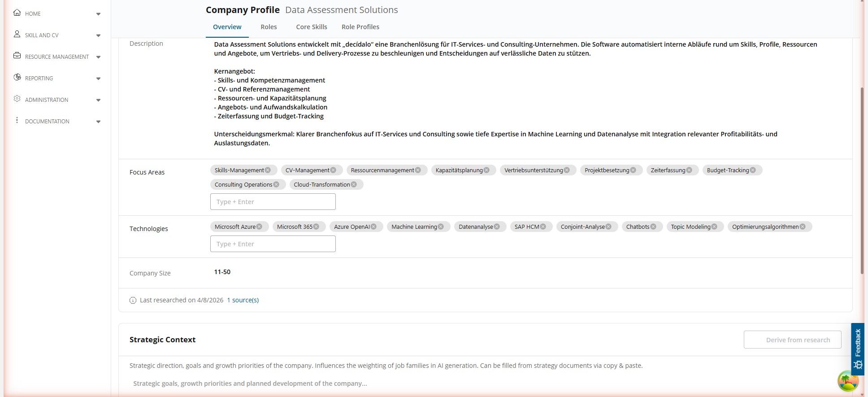Open the palm tree avatar icon
The image size is (868, 397).
(x=848, y=381)
